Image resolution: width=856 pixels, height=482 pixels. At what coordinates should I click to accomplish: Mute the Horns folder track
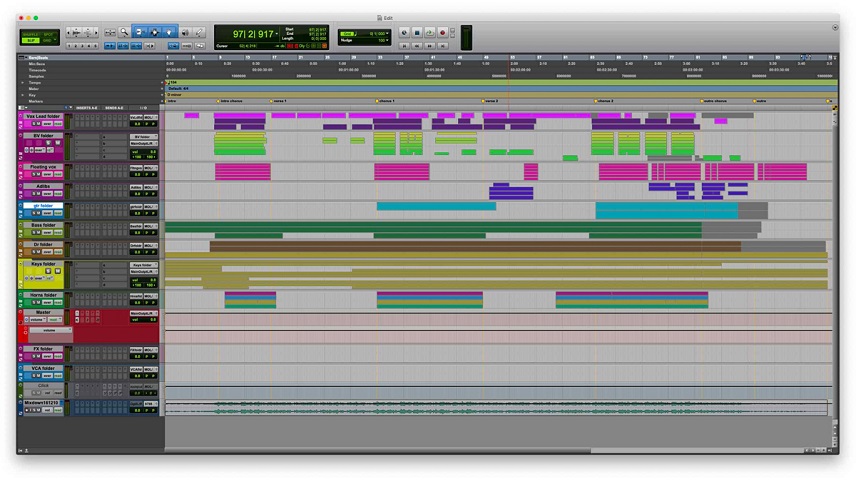click(x=38, y=302)
